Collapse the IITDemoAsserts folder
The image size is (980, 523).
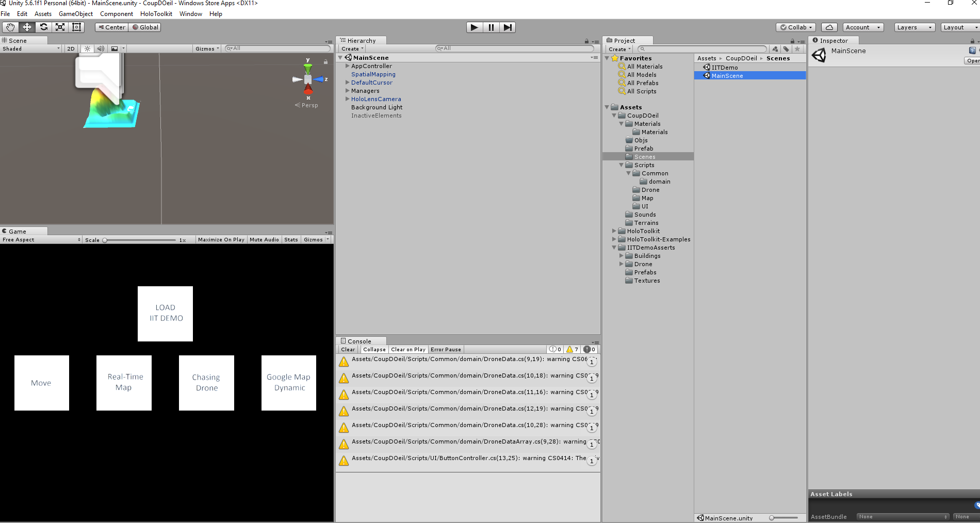pos(614,248)
